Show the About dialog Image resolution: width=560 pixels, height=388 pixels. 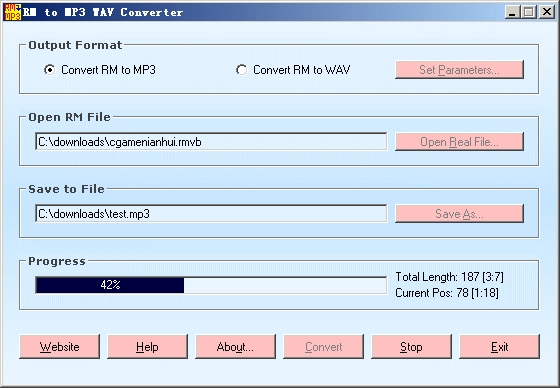pyautogui.click(x=235, y=347)
